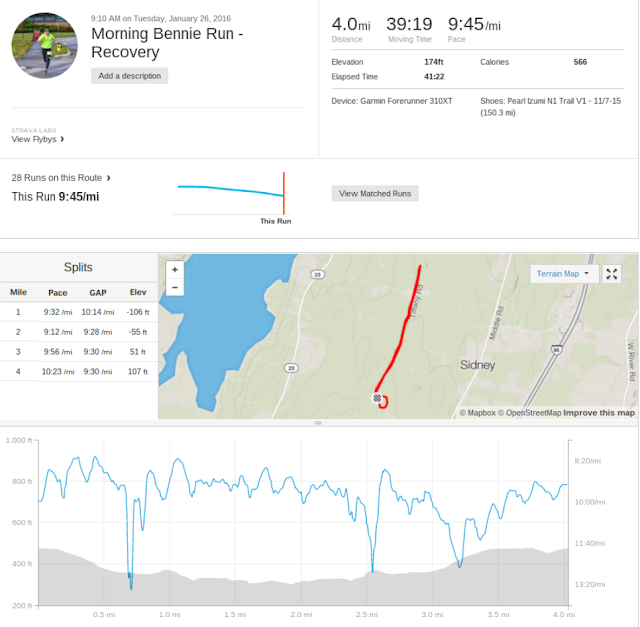Click the Add a description button
Screen dimensions: 640x627
(130, 76)
